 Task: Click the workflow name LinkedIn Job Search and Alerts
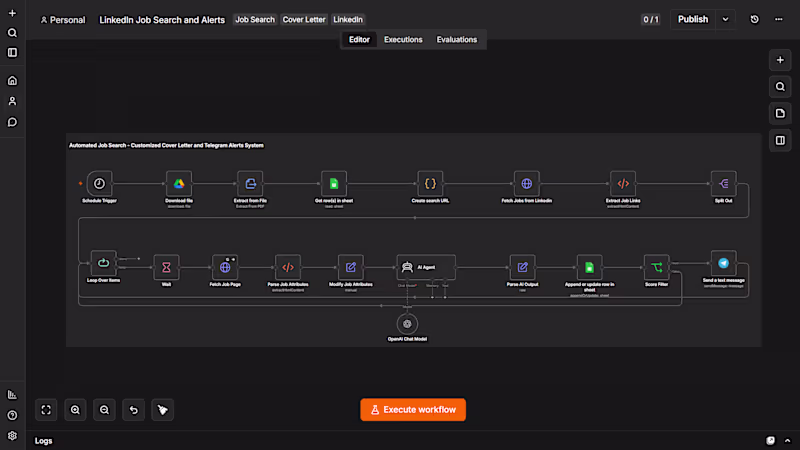[x=162, y=20]
